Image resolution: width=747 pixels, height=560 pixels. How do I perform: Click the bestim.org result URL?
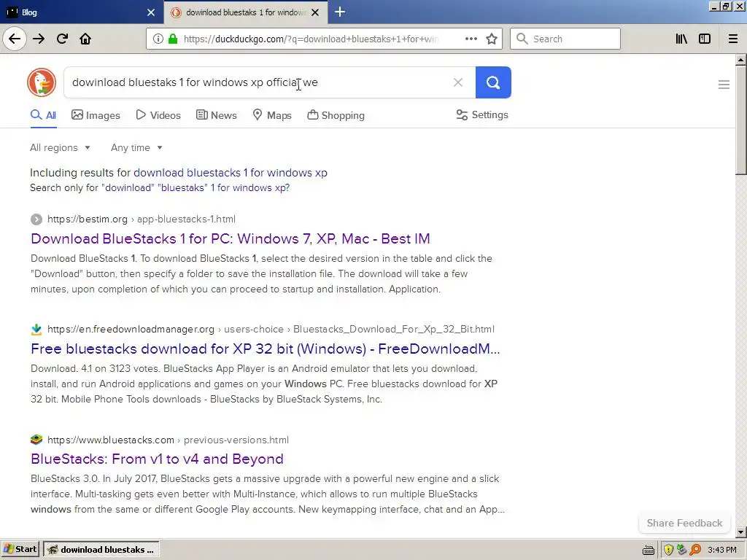(142, 219)
